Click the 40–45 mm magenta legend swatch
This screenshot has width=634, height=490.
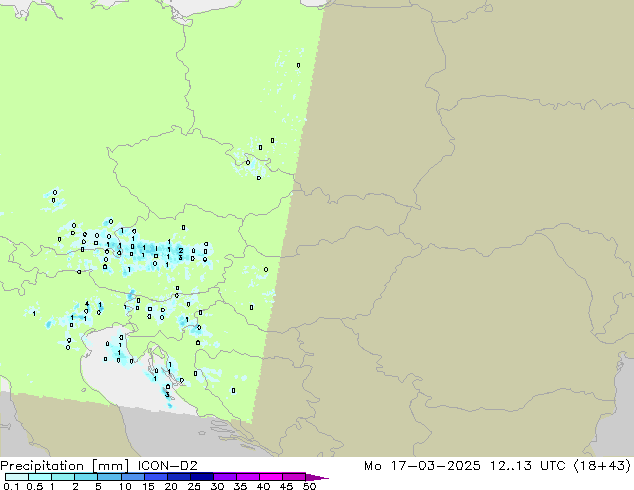[x=271, y=477]
